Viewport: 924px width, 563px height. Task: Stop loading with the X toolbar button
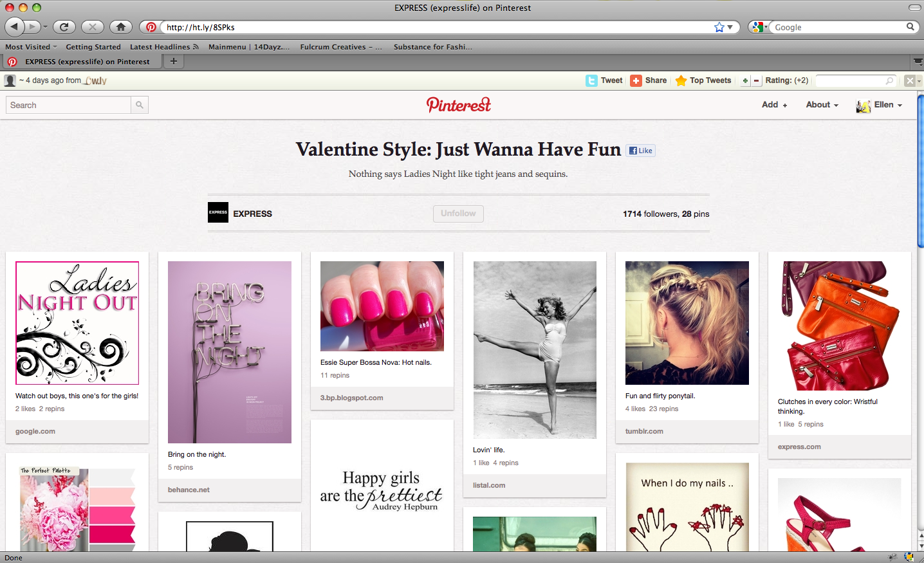pyautogui.click(x=92, y=27)
